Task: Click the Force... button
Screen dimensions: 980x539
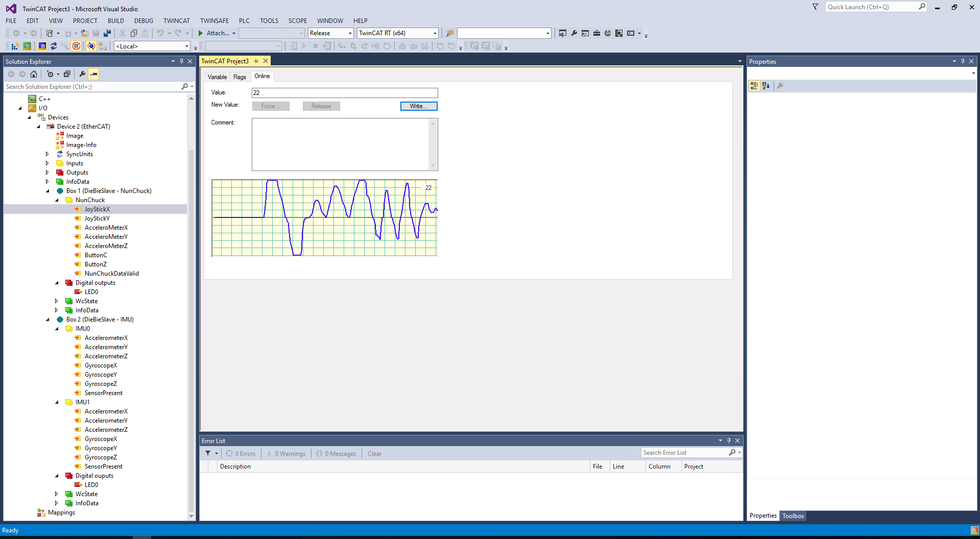Action: 271,106
